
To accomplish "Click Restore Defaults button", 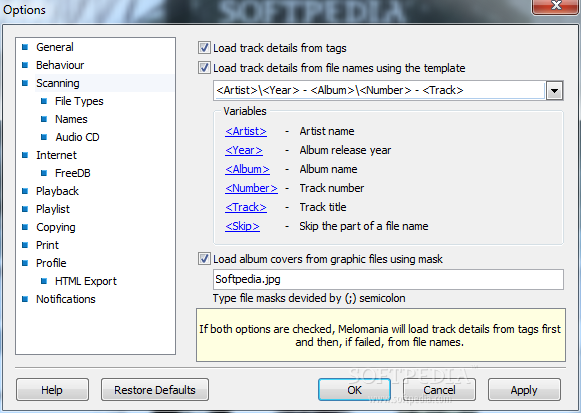I will 155,390.
